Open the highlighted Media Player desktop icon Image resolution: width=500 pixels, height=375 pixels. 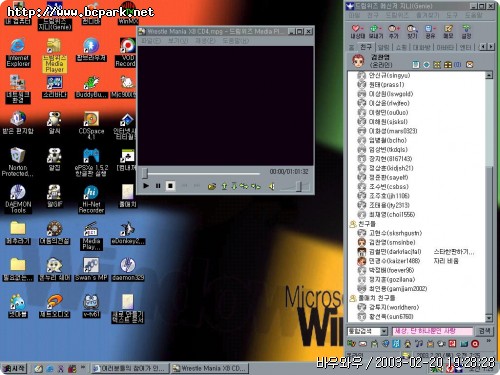click(x=54, y=55)
